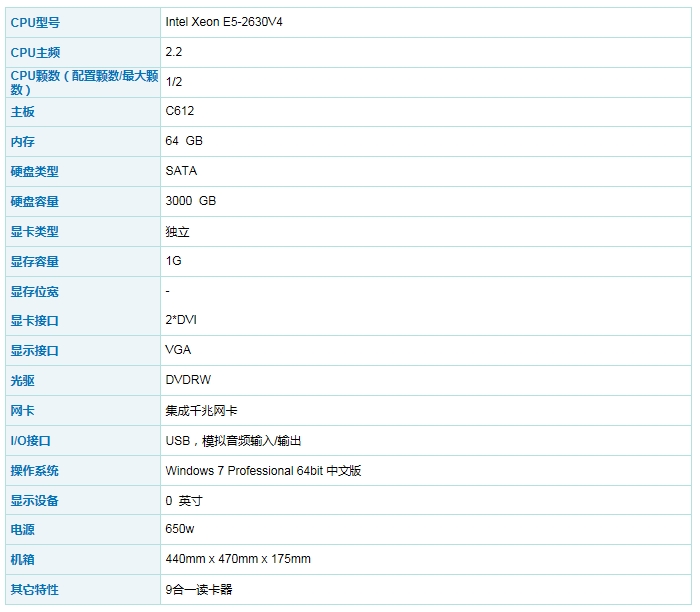Select the 650w power supply value

click(x=180, y=529)
